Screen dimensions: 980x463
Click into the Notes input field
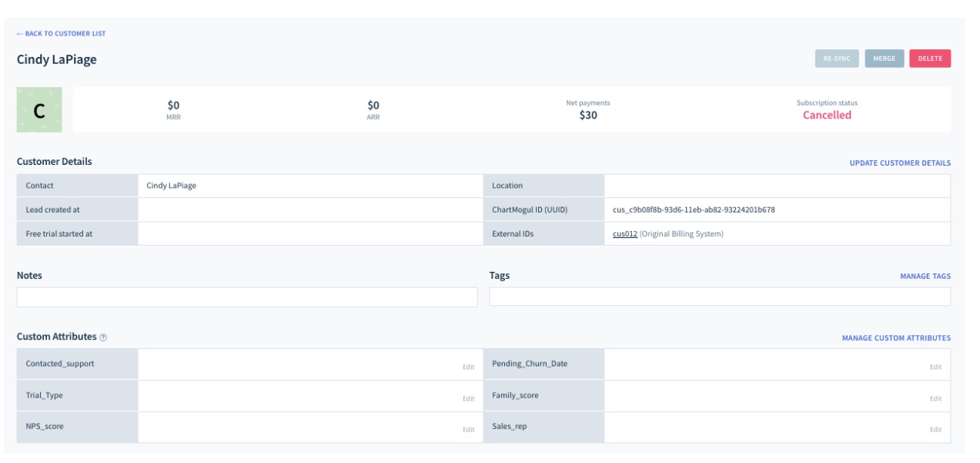247,297
